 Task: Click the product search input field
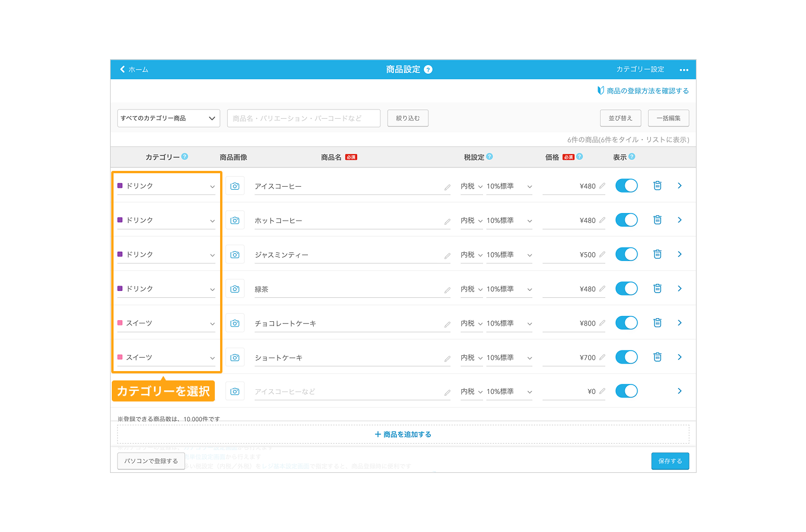[x=304, y=118]
